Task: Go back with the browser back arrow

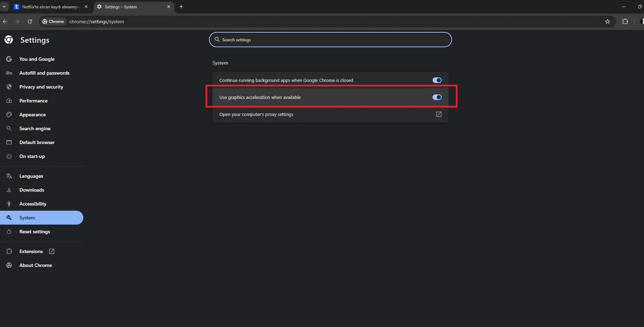Action: [x=5, y=22]
